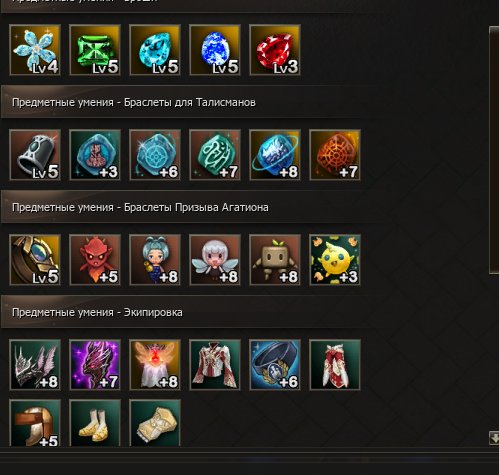Viewport: 499px width, 475px height.
Task: Click the red and white tunic armor
Action: coord(215,365)
